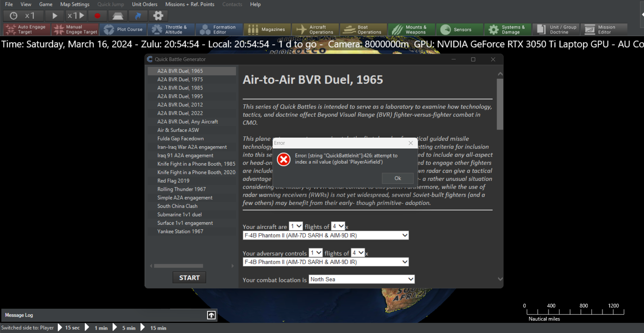Click Ok in the Error dialog
Viewport: 644px width, 333px height.
click(398, 178)
